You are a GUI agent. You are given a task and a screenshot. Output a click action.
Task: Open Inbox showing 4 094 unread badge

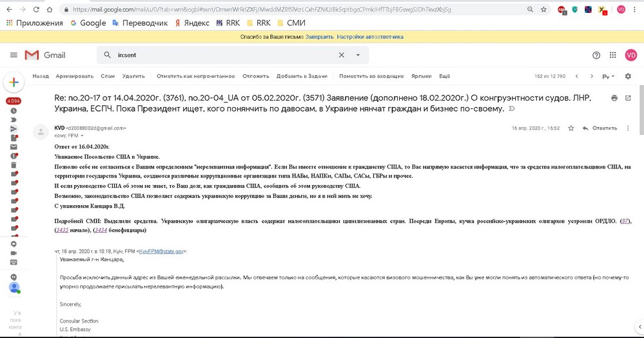click(x=14, y=101)
